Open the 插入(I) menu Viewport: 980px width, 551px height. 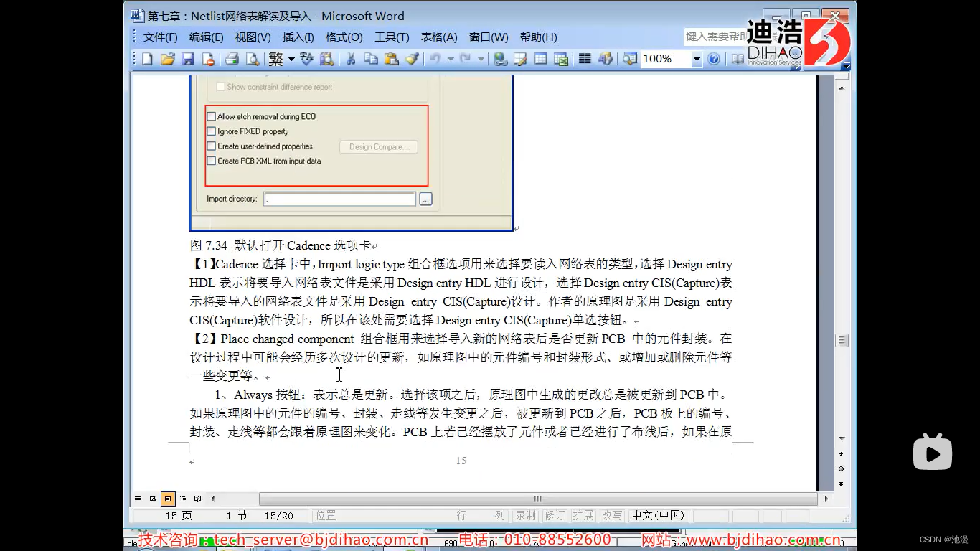298,37
